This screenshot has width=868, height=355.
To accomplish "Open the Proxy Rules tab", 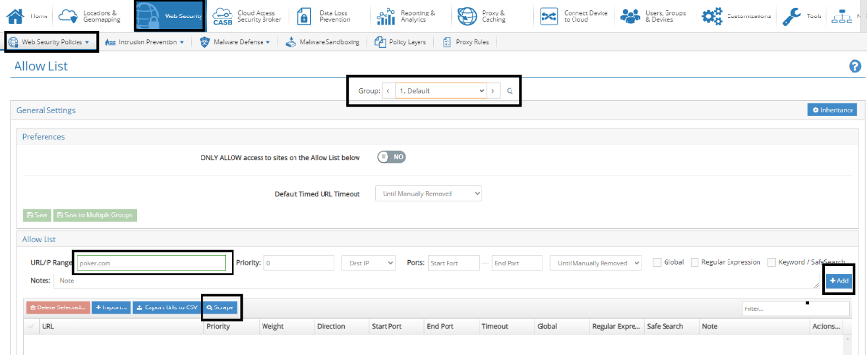I will [x=466, y=42].
